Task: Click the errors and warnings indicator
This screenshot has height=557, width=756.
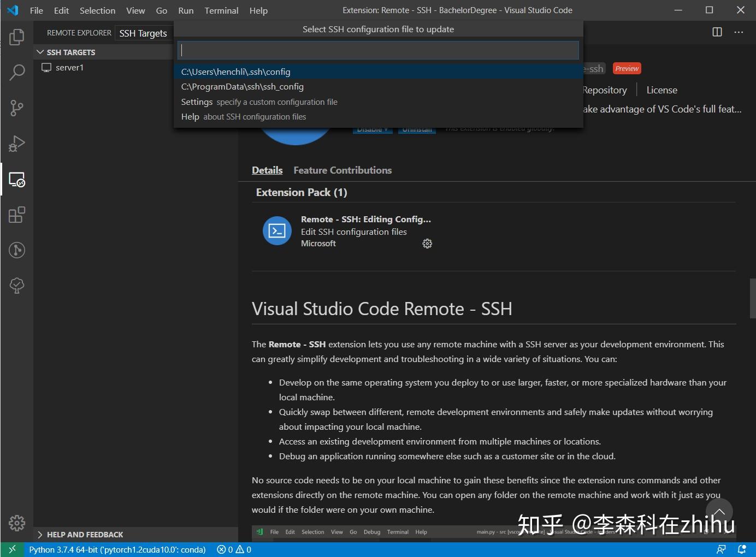Action: pyautogui.click(x=233, y=549)
